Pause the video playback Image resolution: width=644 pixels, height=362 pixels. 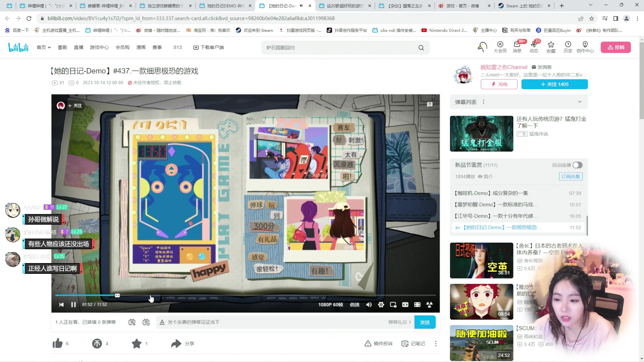tap(73, 304)
